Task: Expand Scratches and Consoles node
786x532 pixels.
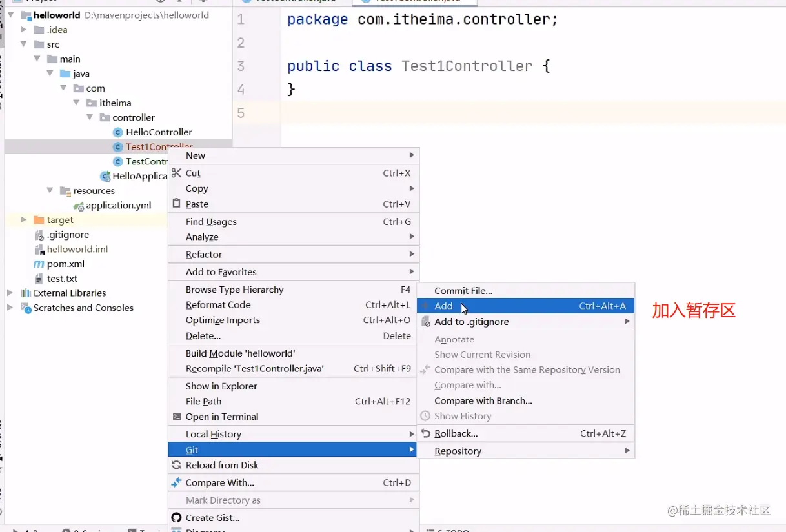Action: coord(10,308)
